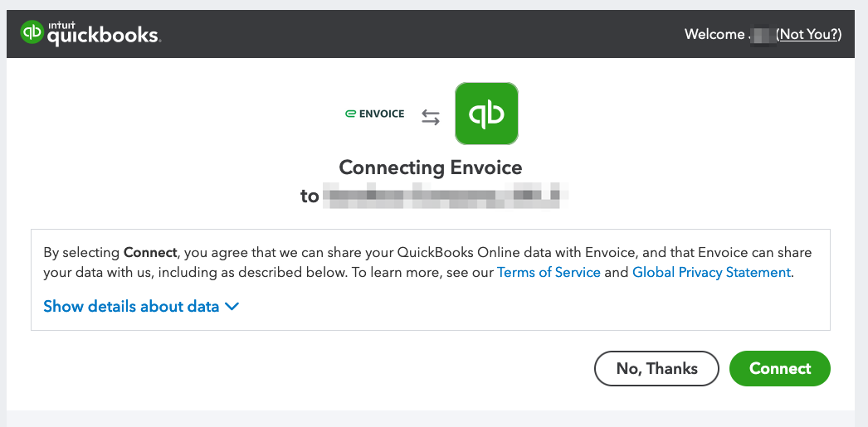Open the Global Privacy Statement link
868x427 pixels.
[x=711, y=272]
